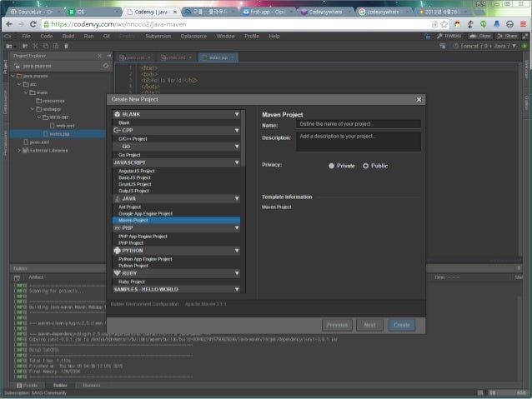532x399 pixels.
Task: Open the Subversion menu
Action: [158, 37]
